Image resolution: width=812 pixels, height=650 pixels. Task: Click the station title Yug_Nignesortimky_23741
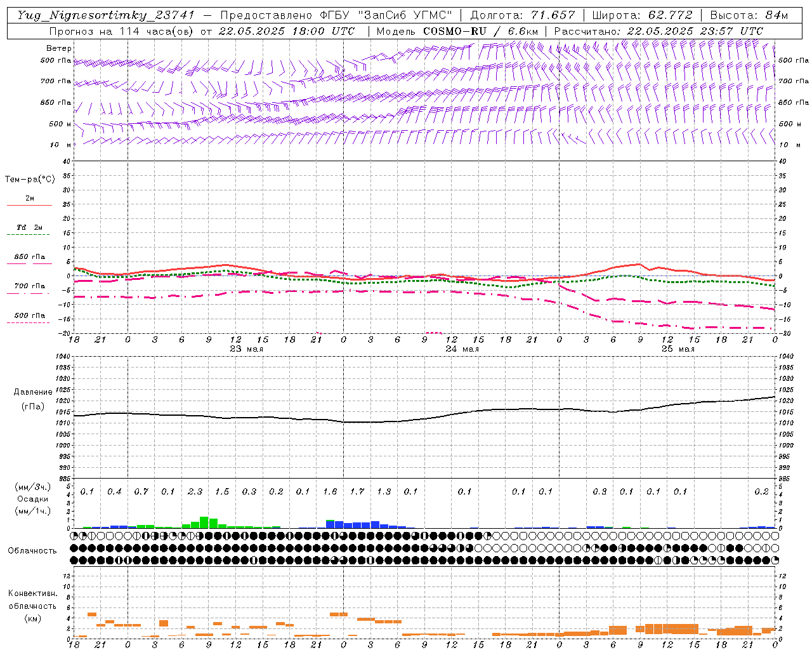tap(105, 15)
